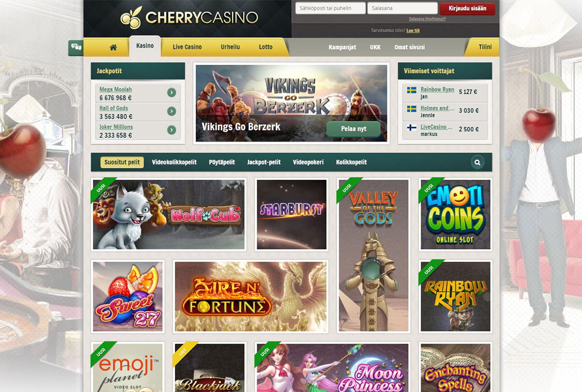Open the Starburst game thumbnail
Viewport: 582px width, 392px height.
point(292,215)
